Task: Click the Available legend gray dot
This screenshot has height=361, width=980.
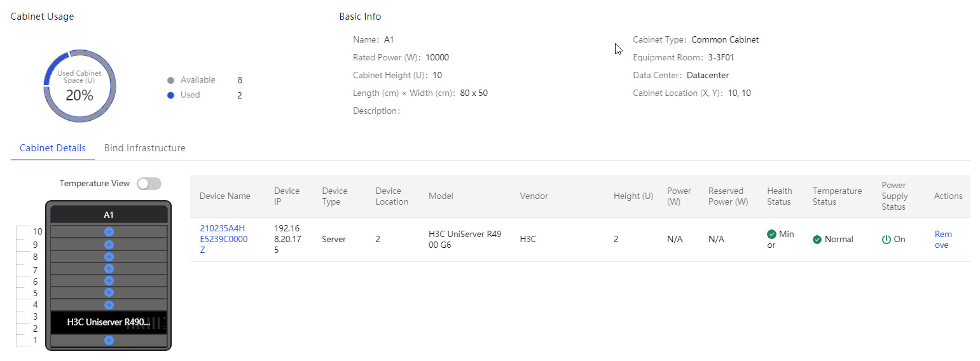Action: coord(170,81)
